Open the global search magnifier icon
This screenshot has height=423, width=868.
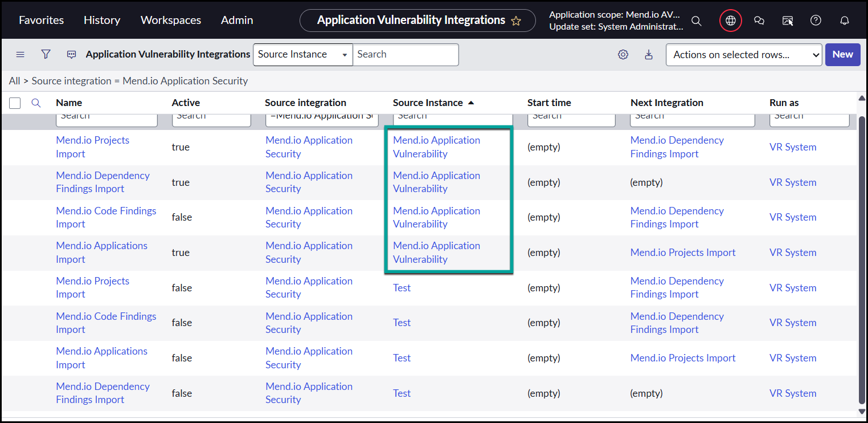(696, 21)
